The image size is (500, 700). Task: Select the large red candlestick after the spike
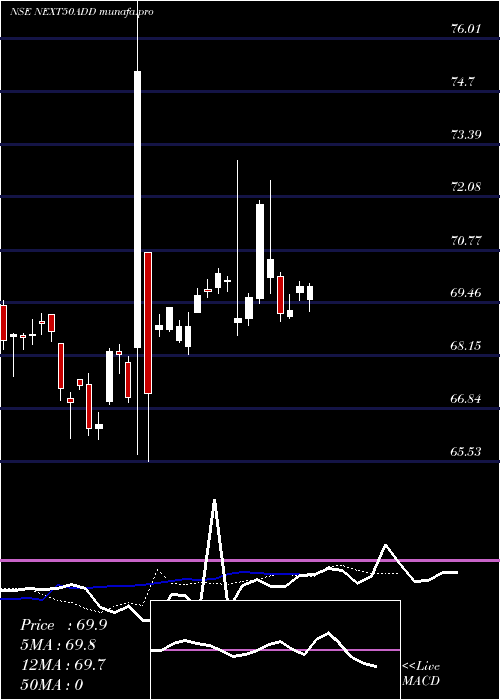pos(148,323)
